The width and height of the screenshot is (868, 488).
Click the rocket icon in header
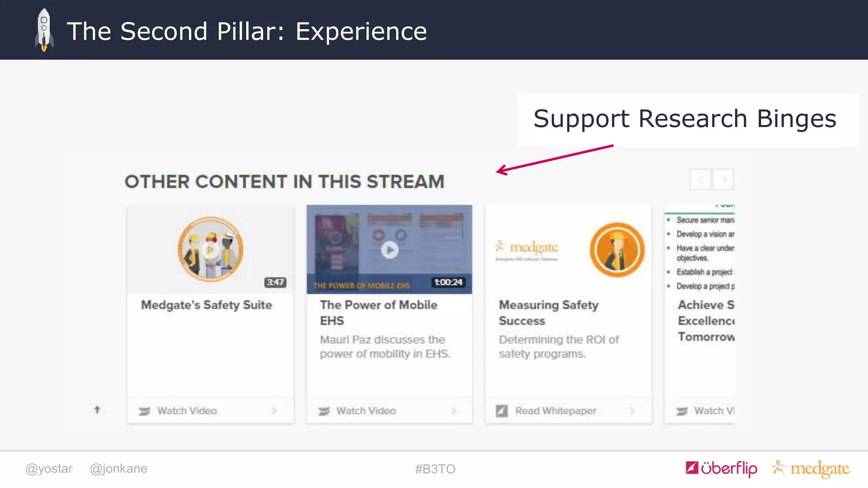[x=44, y=30]
